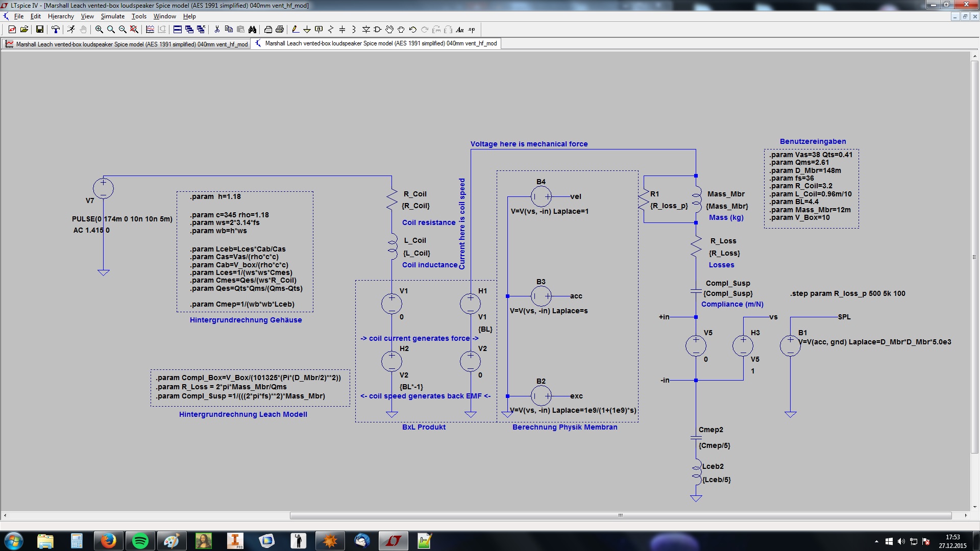Select the Ground symbol tool
Screen dimensions: 980x551
pos(307,30)
